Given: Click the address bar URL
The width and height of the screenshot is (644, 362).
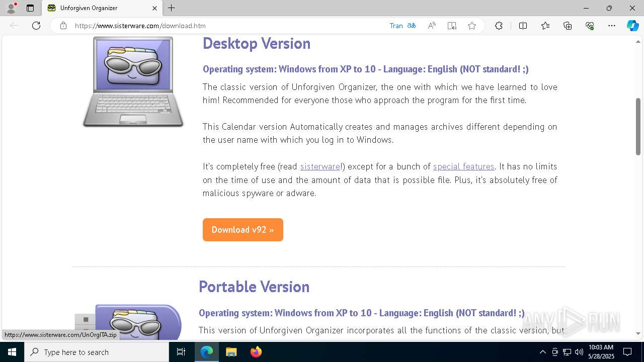Looking at the screenshot, I should pyautogui.click(x=140, y=26).
